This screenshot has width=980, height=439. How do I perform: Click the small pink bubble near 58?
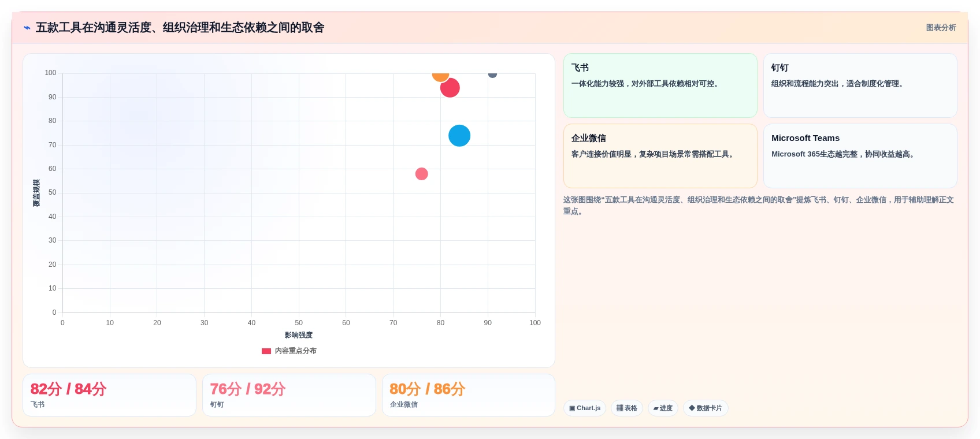pyautogui.click(x=422, y=174)
